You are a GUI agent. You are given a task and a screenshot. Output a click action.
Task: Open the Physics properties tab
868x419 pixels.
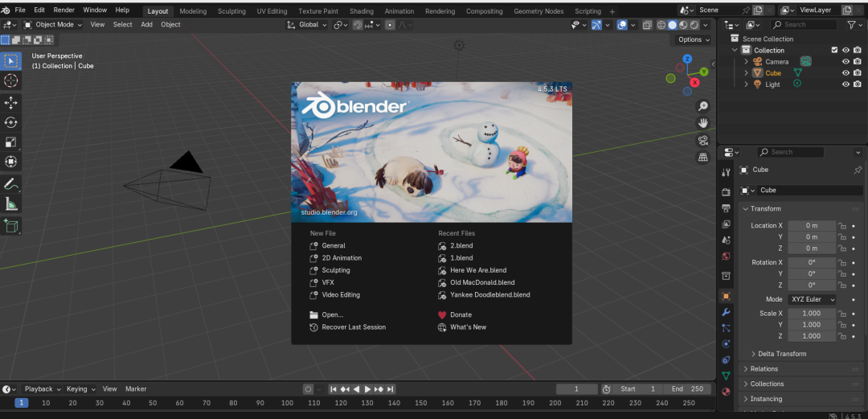tap(727, 343)
